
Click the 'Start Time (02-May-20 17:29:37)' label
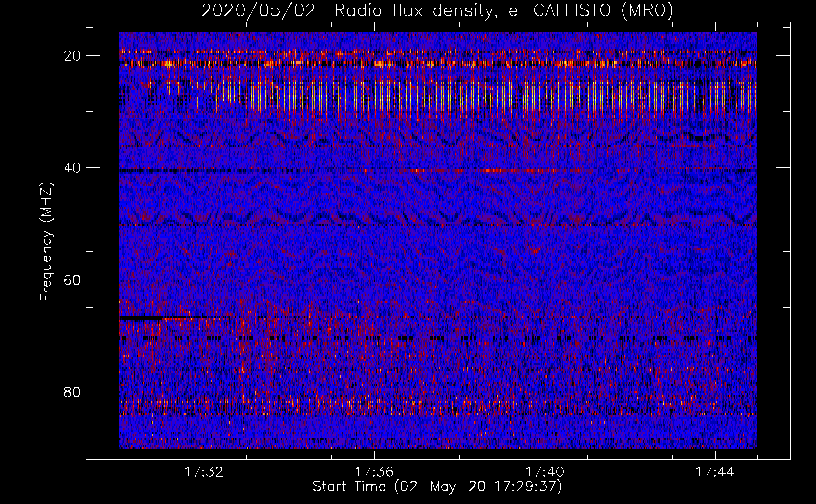pyautogui.click(x=437, y=487)
